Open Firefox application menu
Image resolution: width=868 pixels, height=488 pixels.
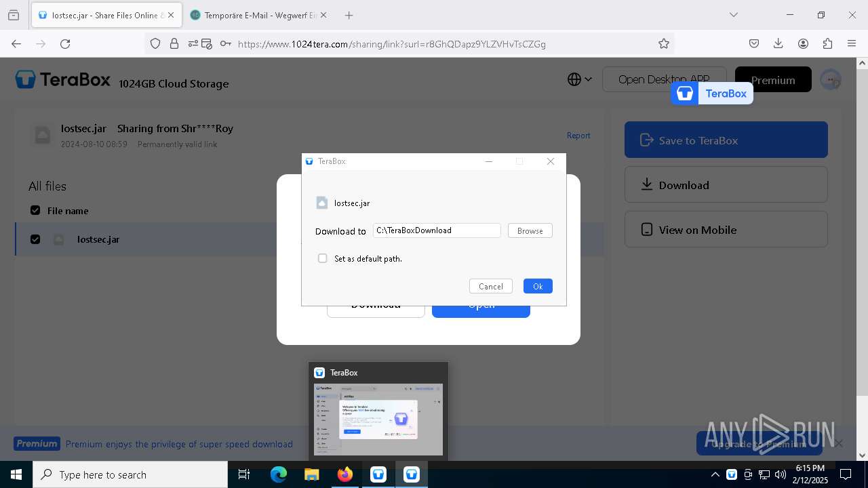point(852,43)
